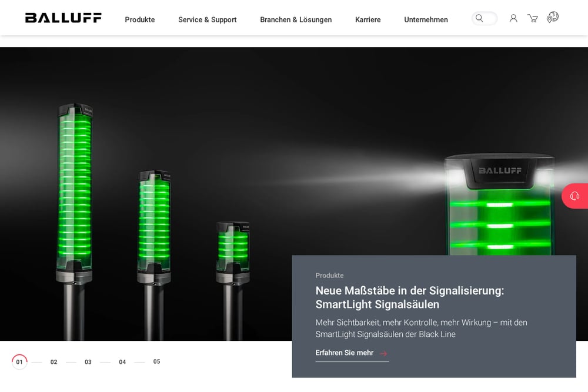Go to slide 04 in the carousel
The image size is (588, 392).
click(122, 361)
